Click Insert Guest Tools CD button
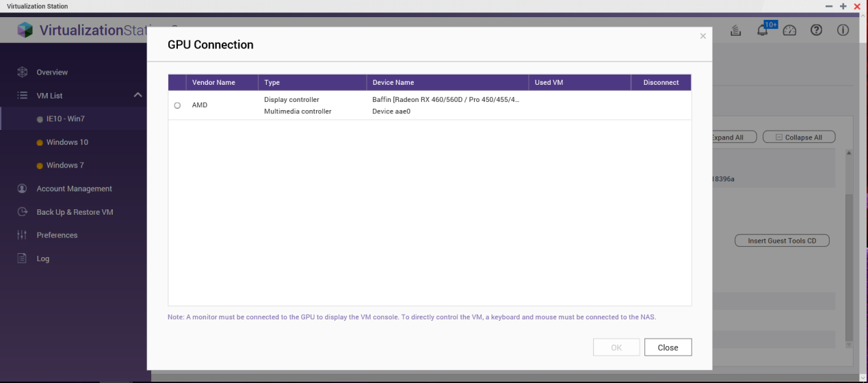The height and width of the screenshot is (383, 868). coord(782,241)
